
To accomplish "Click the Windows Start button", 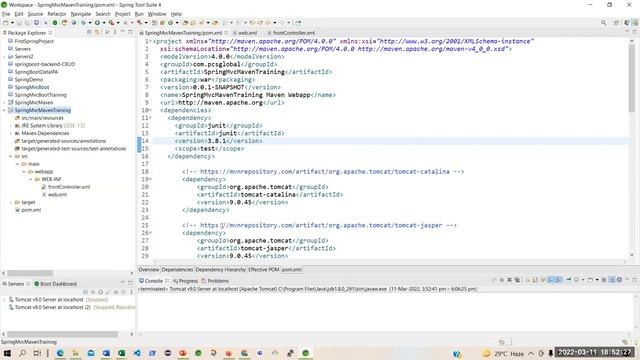I will coord(7,353).
